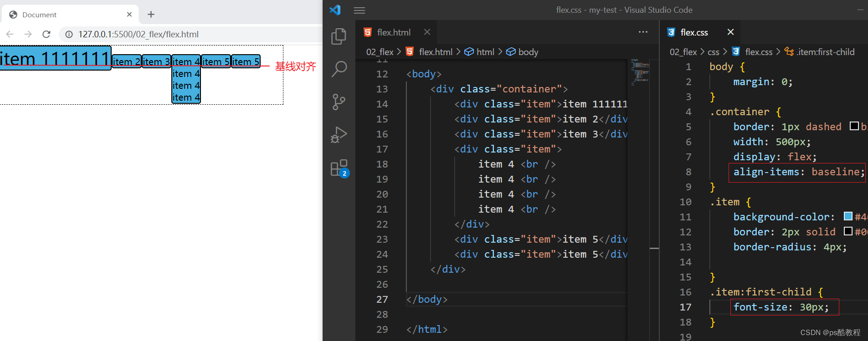Open the Run and Debug view
The width and height of the screenshot is (868, 341).
[339, 135]
